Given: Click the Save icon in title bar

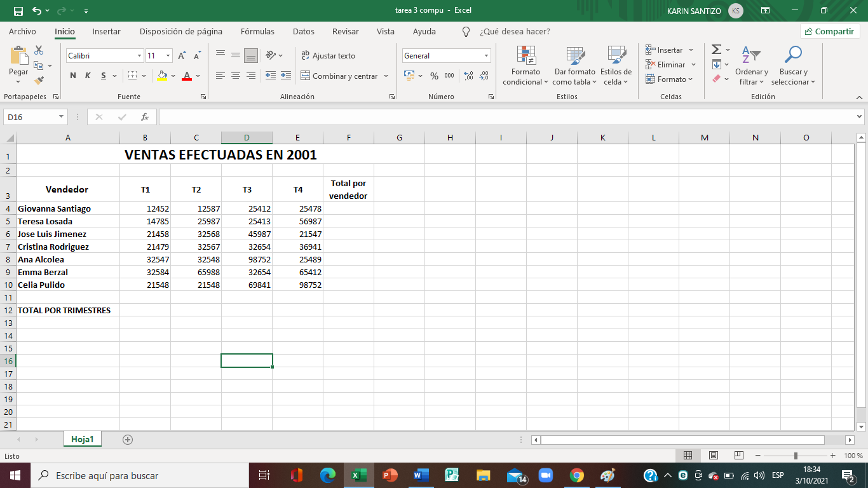Looking at the screenshot, I should 18,11.
